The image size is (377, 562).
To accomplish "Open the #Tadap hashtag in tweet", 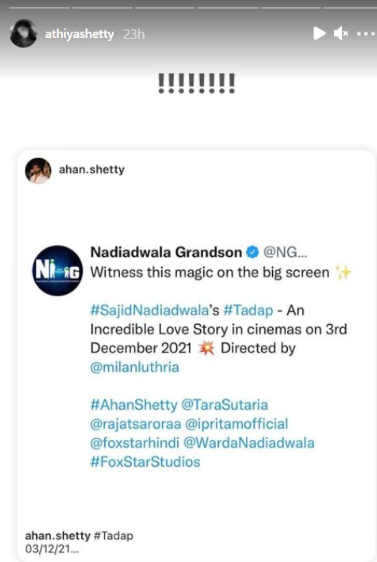I will [248, 310].
